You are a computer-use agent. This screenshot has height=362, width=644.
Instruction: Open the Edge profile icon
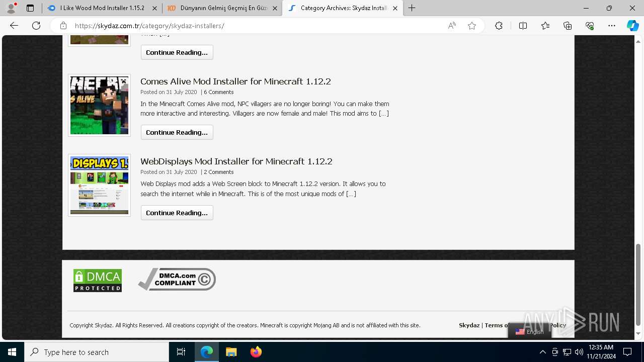[x=11, y=8]
